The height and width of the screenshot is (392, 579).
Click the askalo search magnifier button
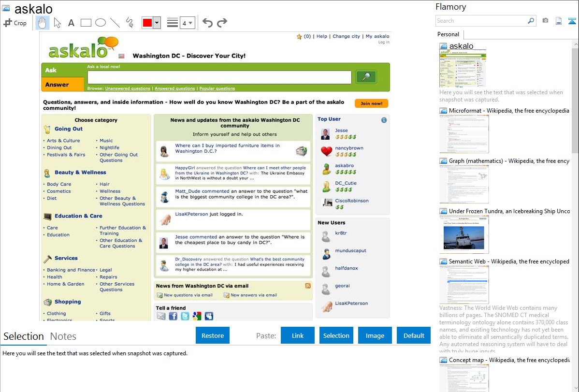click(x=366, y=77)
